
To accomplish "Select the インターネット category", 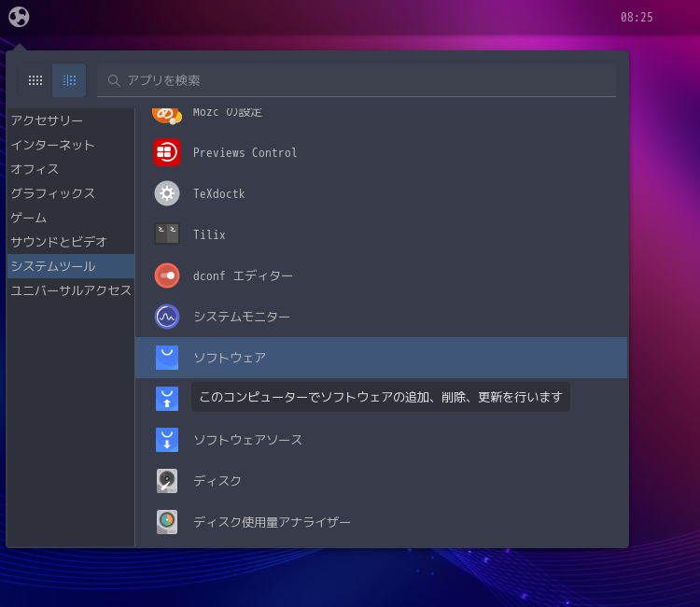I will pyautogui.click(x=71, y=145).
